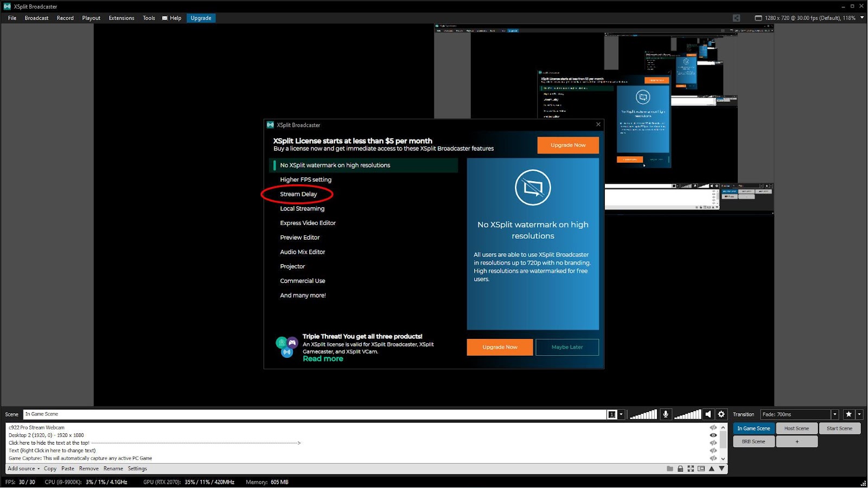
Task: Open the Extensions menu
Action: tap(122, 18)
